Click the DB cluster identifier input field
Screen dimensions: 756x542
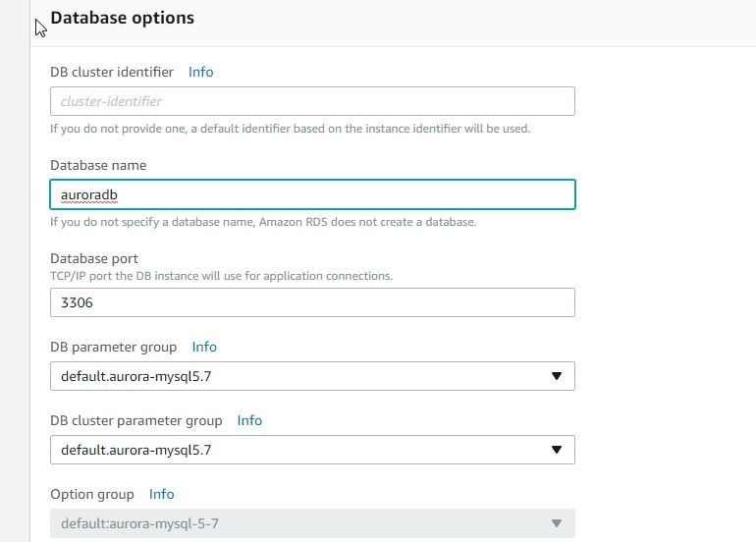click(x=312, y=101)
